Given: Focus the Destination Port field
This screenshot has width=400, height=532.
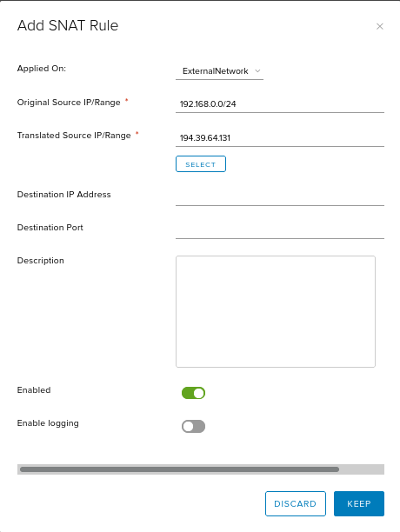Looking at the screenshot, I should point(280,230).
